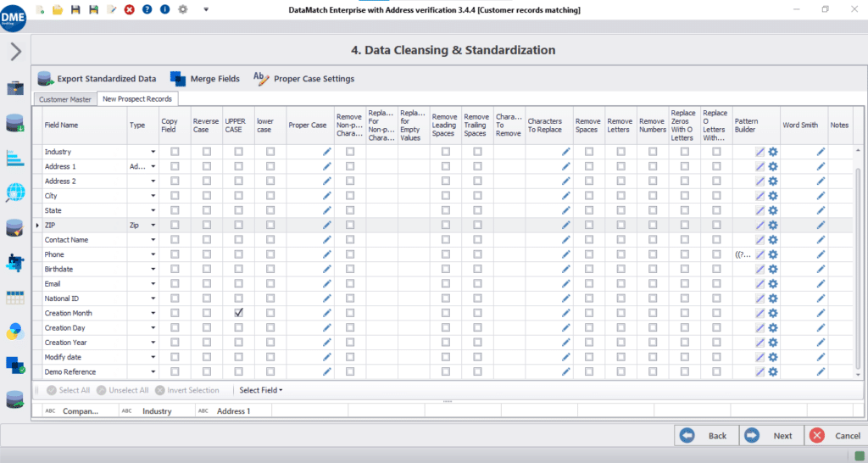Screen dimensions: 868x463
Task: Switch to Customer Master tab
Action: [x=65, y=99]
